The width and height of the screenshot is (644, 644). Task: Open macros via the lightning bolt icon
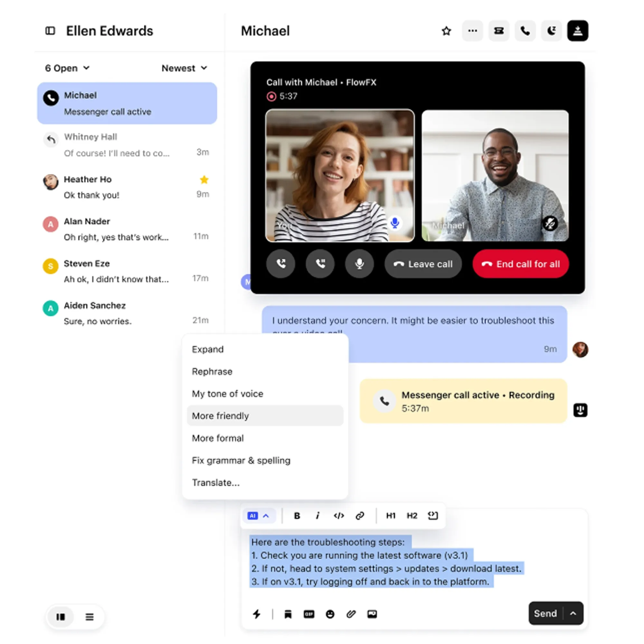coord(256,614)
